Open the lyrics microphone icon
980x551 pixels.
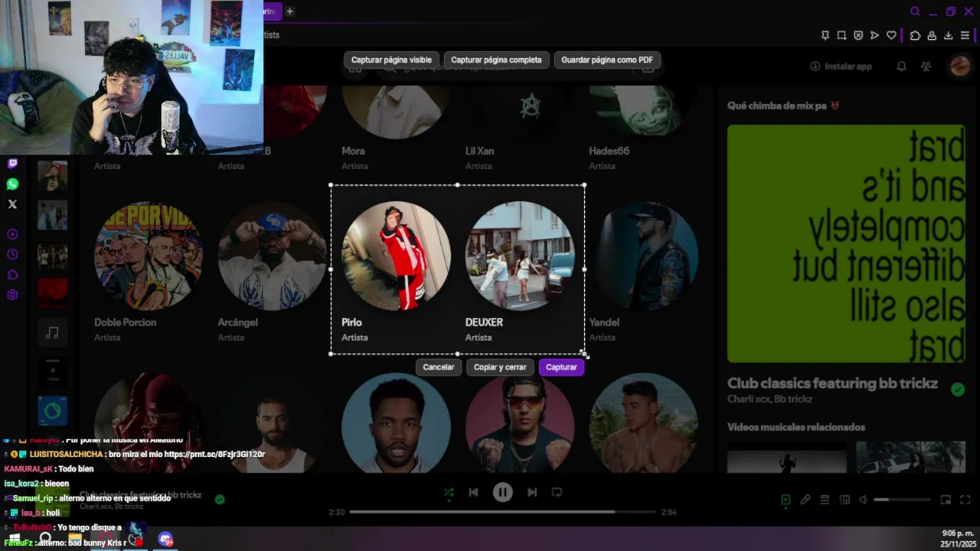(x=805, y=500)
